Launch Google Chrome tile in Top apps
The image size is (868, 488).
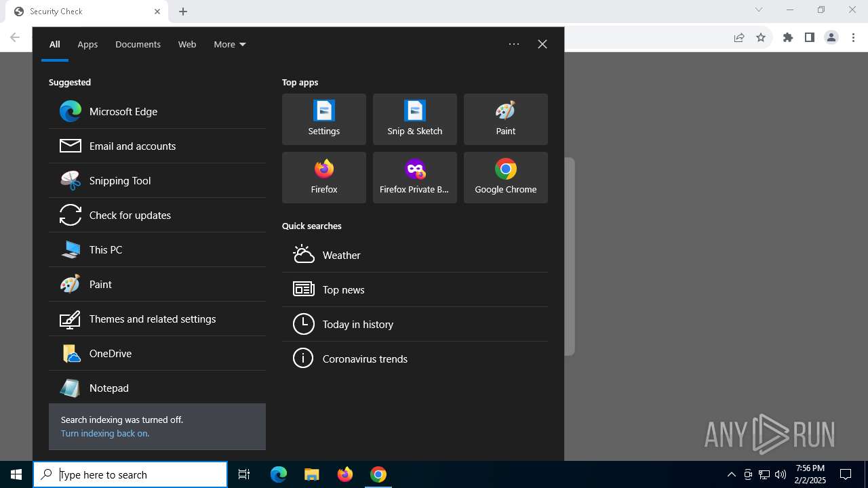(506, 178)
